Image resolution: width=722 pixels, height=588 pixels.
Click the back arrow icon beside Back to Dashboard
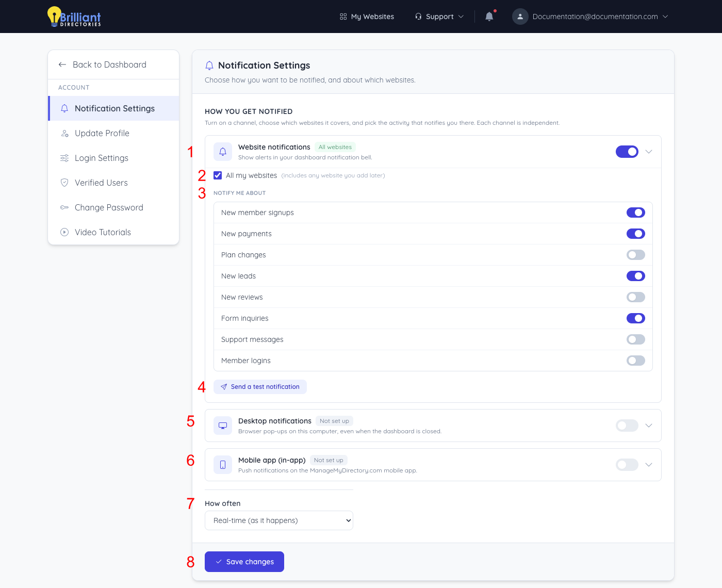[x=62, y=64]
